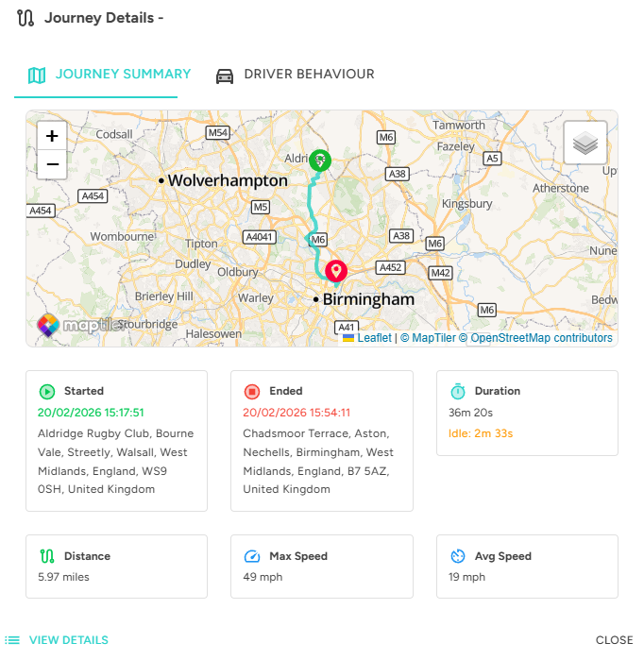This screenshot has height=660, width=644.
Task: Click the Codsall label on map
Action: click(x=114, y=134)
